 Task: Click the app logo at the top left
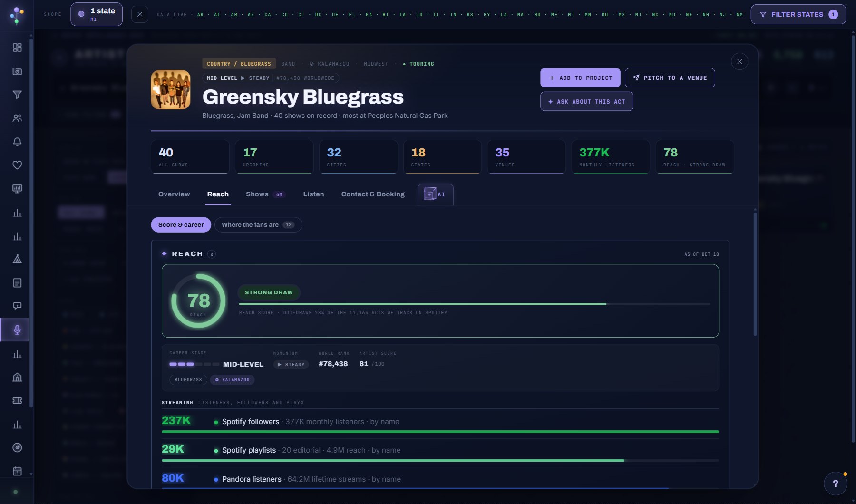pyautogui.click(x=17, y=15)
